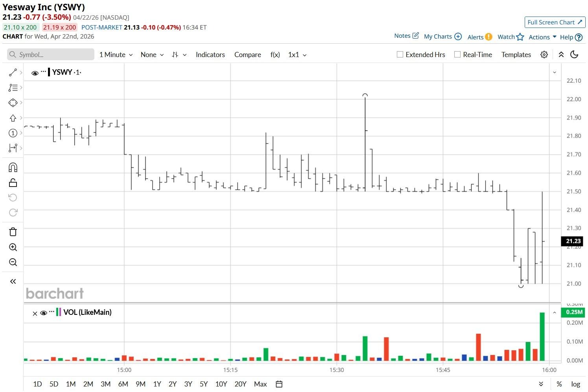
Task: Toggle VOL indicator visibility eye
Action: coord(44,313)
